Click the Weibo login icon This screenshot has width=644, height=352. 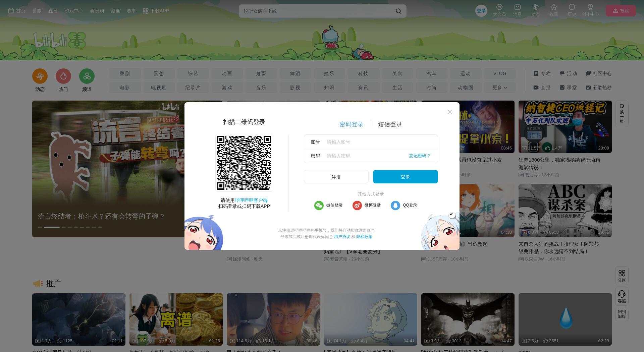click(357, 205)
